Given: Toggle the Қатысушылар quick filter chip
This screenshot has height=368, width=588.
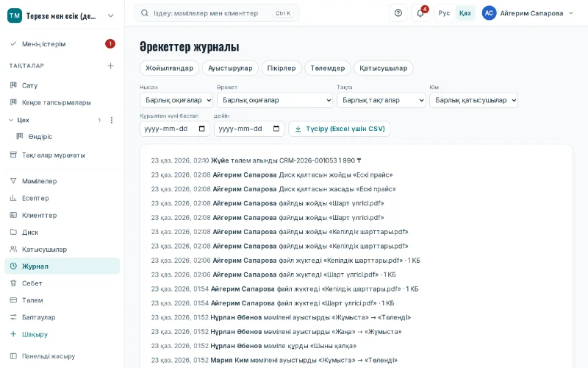Looking at the screenshot, I should click(x=383, y=68).
